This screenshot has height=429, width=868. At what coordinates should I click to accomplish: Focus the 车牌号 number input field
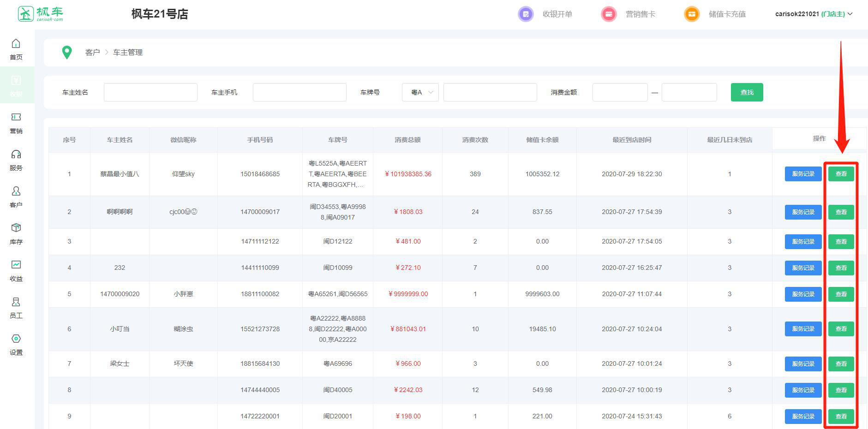tap(490, 92)
